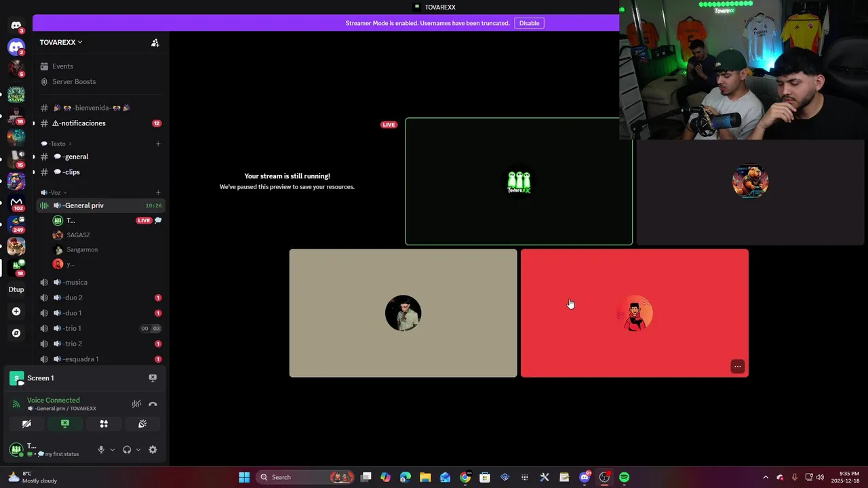
Task: Open the soundboard button
Action: 142,424
